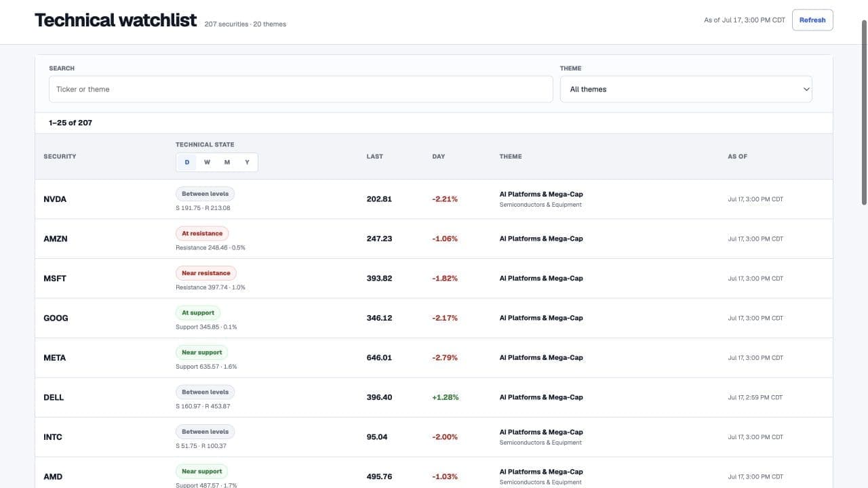Switch technical state to Monthly (M)

[x=227, y=162]
